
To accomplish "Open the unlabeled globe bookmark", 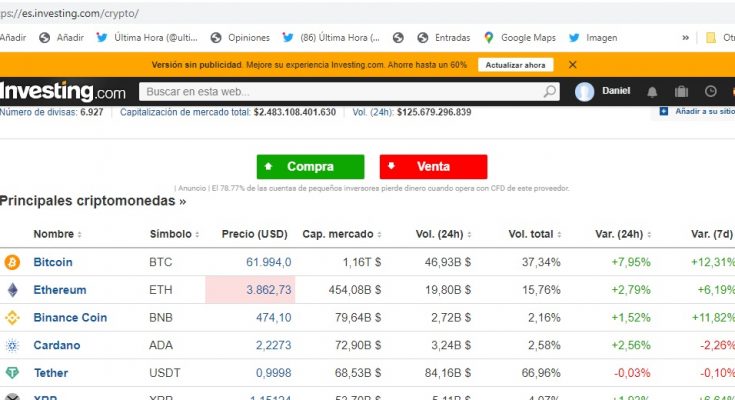I will click(x=398, y=38).
